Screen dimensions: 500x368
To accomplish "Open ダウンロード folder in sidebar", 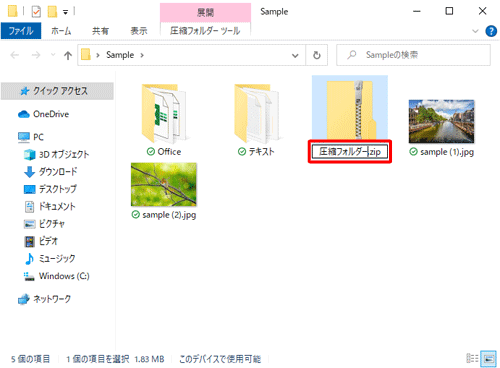I will pos(58,172).
